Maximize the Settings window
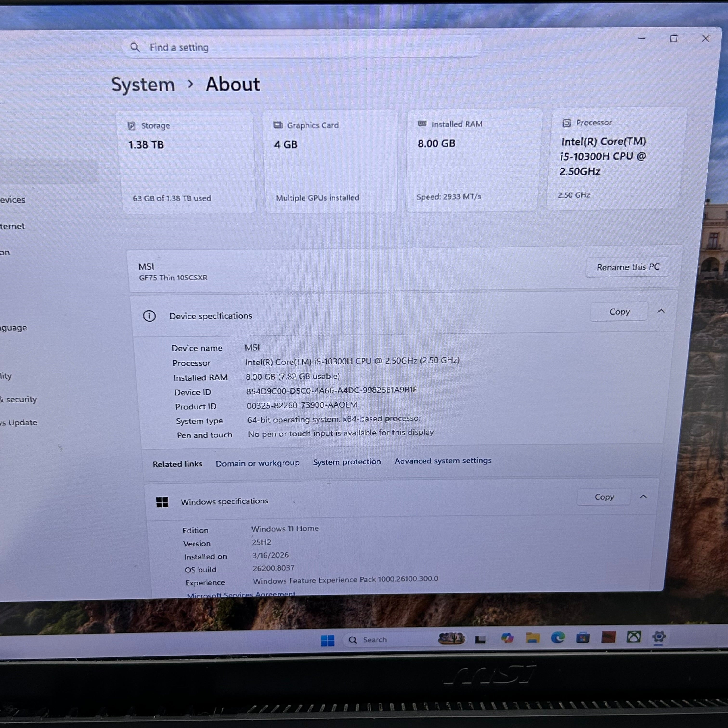This screenshot has height=728, width=728. 674,39
